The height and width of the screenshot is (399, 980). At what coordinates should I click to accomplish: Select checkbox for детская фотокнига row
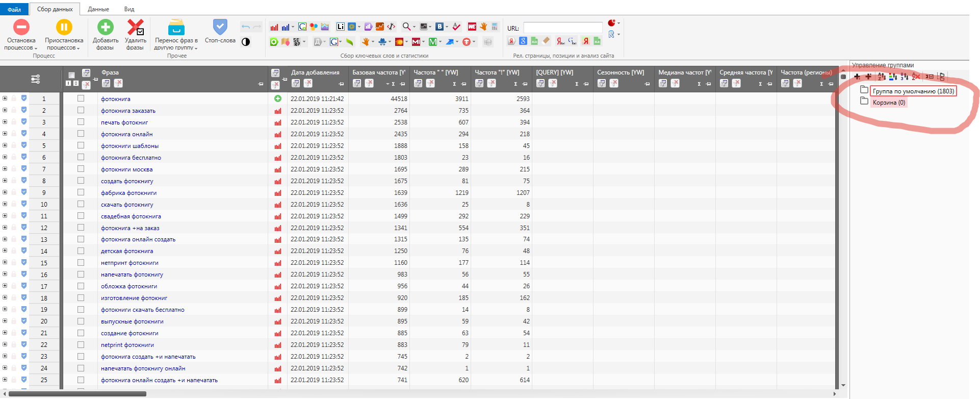click(x=81, y=251)
